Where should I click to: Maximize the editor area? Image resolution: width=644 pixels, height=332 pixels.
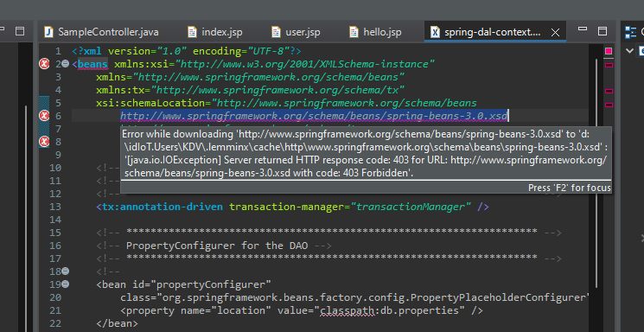click(x=603, y=31)
